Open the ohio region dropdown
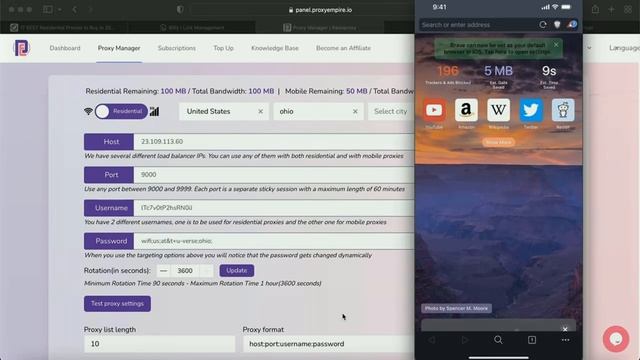This screenshot has height=360, width=640. pos(318,111)
